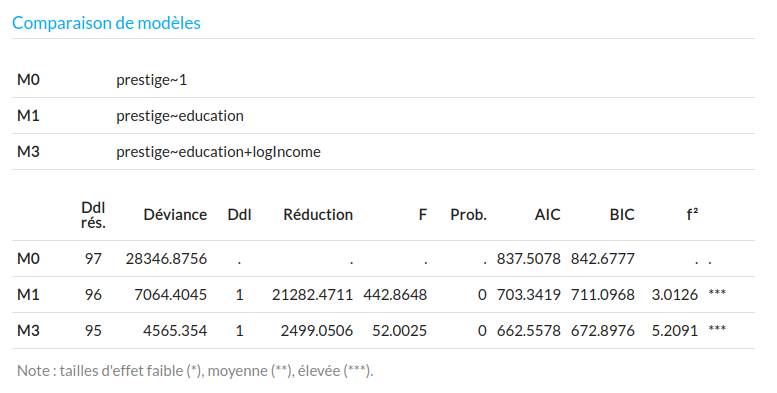Click the 'Réduction' column header
Screen dimensions: 777x393
[318, 215]
